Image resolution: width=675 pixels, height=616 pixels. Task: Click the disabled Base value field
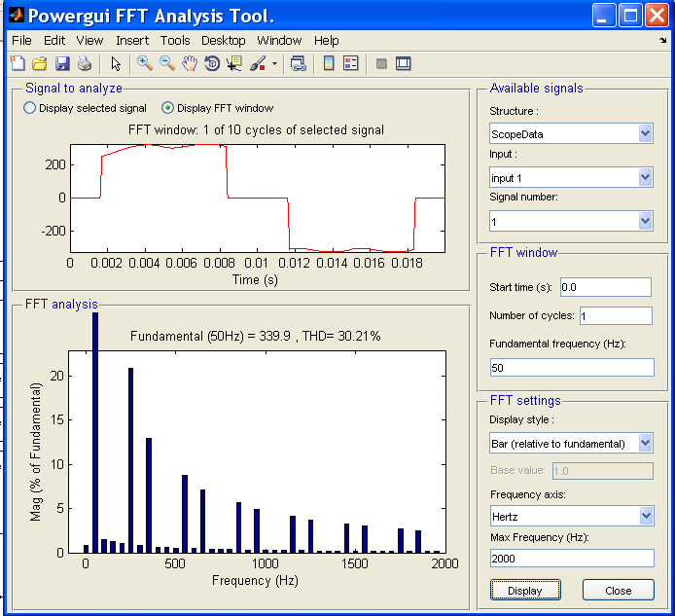[x=603, y=471]
